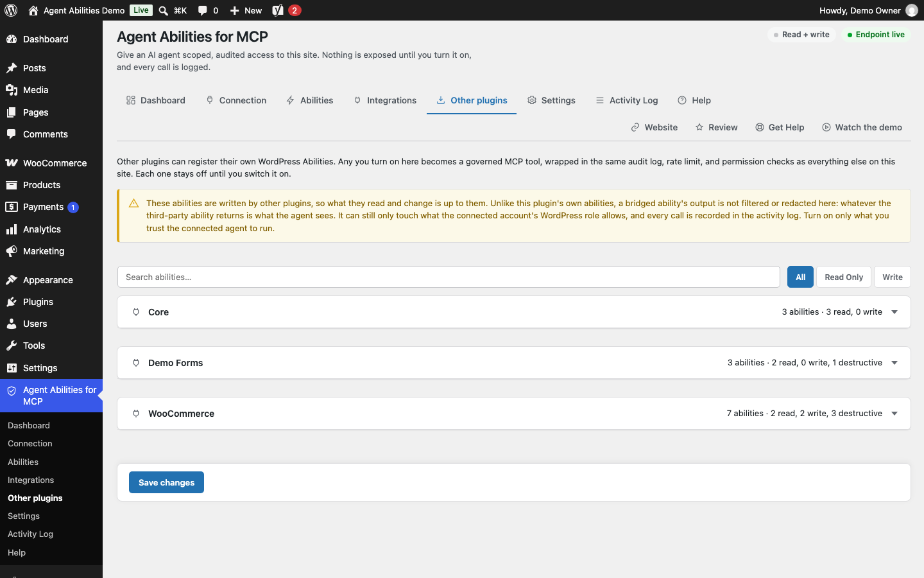The width and height of the screenshot is (924, 578).
Task: Open Activity Log in sidebar submenu
Action: (x=31, y=534)
